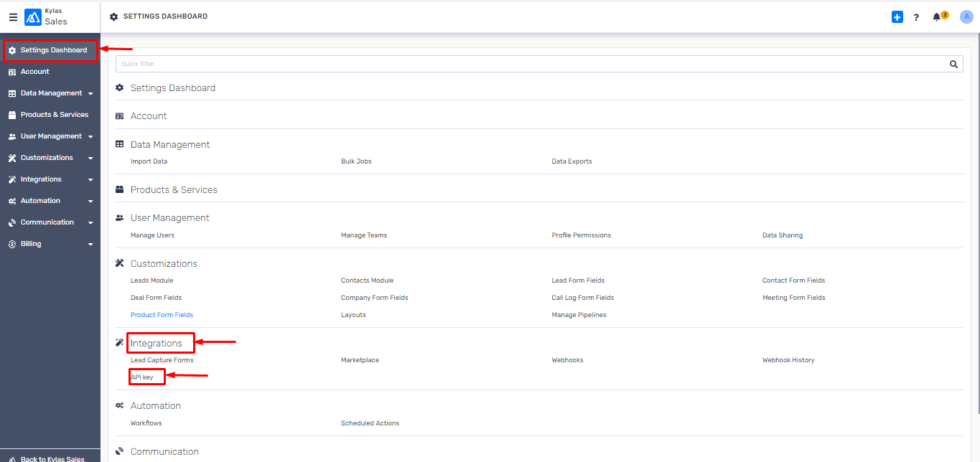Open Lead Form Fields link
Viewport: 980px width, 462px height.
[x=579, y=280]
